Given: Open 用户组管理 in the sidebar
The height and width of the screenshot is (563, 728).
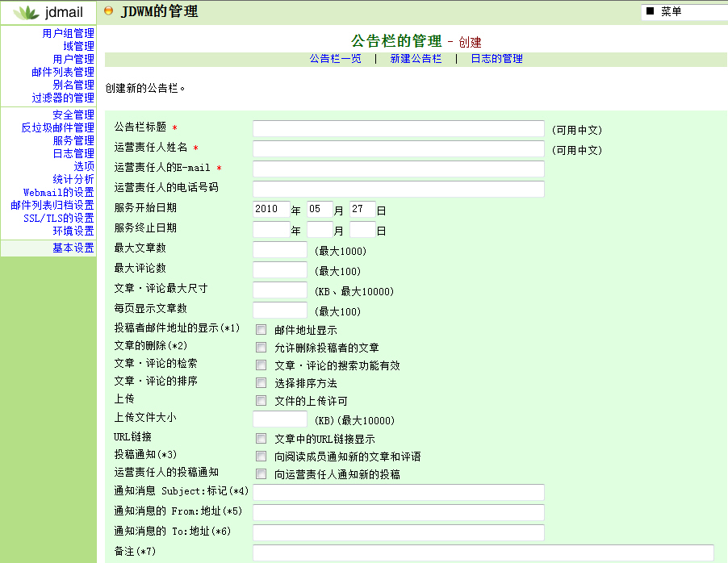Looking at the screenshot, I should [x=69, y=33].
